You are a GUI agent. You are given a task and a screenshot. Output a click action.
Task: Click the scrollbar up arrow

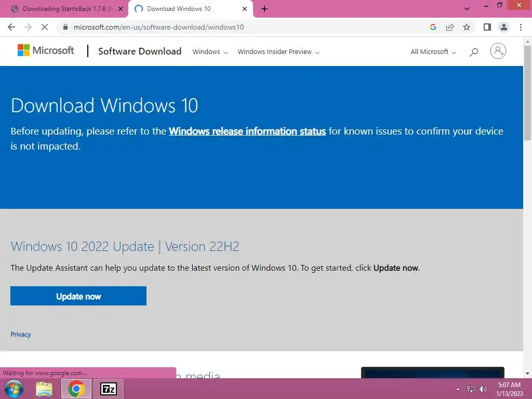(527, 42)
